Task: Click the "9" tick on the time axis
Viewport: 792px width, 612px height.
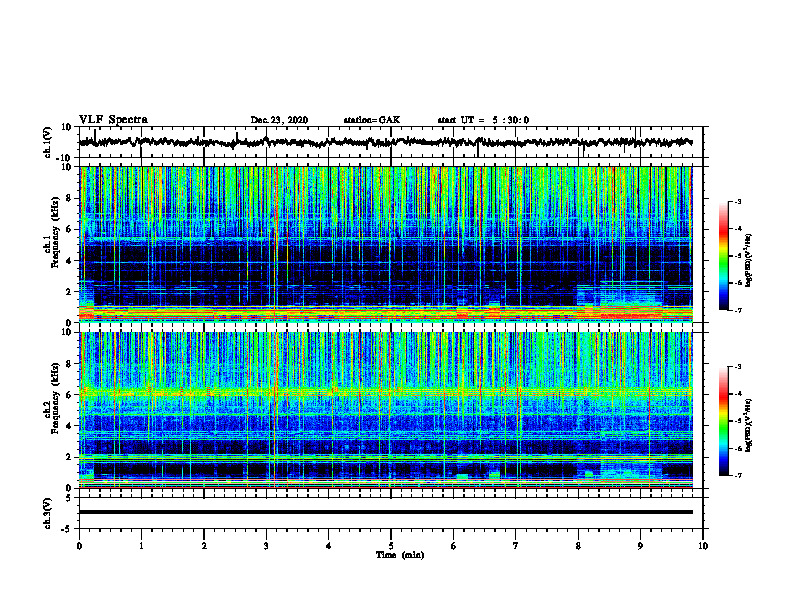Action: [640, 546]
